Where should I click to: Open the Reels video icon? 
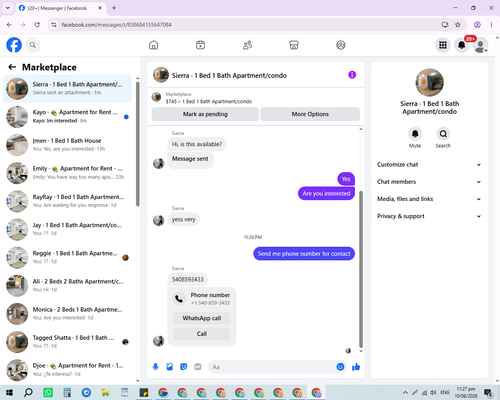200,45
